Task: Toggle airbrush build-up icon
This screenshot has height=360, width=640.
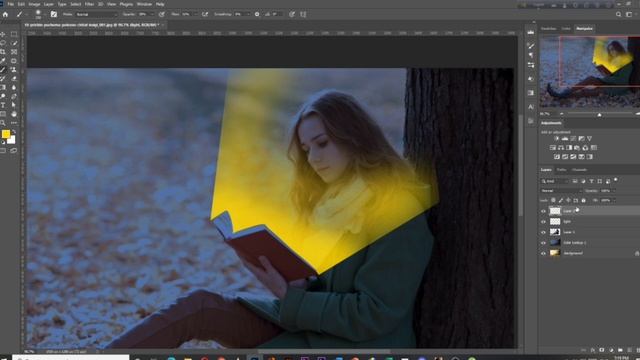Action: tap(205, 14)
